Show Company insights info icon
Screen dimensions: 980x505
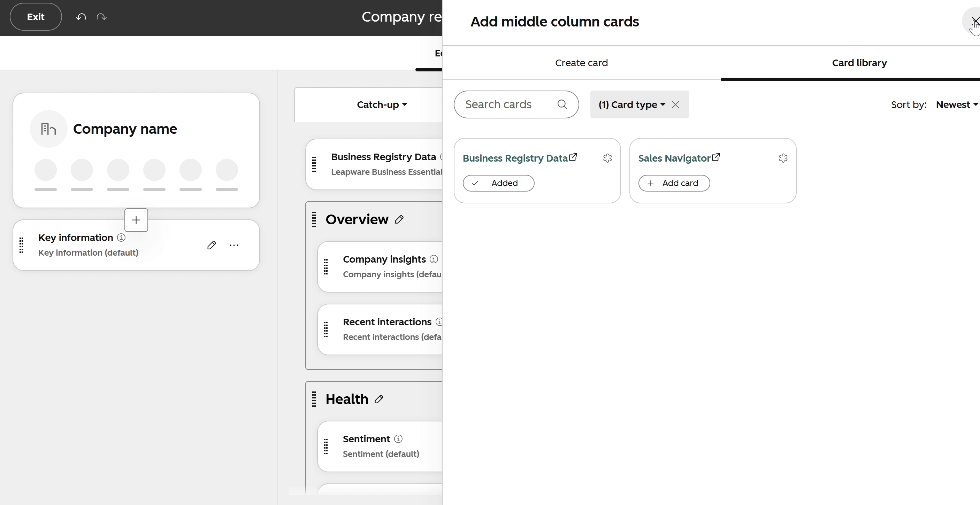tap(434, 259)
